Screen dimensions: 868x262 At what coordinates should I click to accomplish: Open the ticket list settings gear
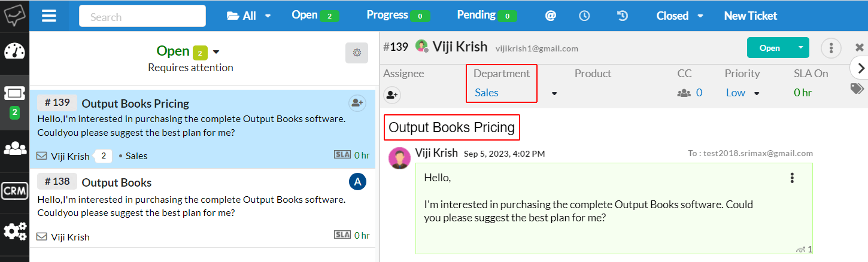click(x=357, y=53)
